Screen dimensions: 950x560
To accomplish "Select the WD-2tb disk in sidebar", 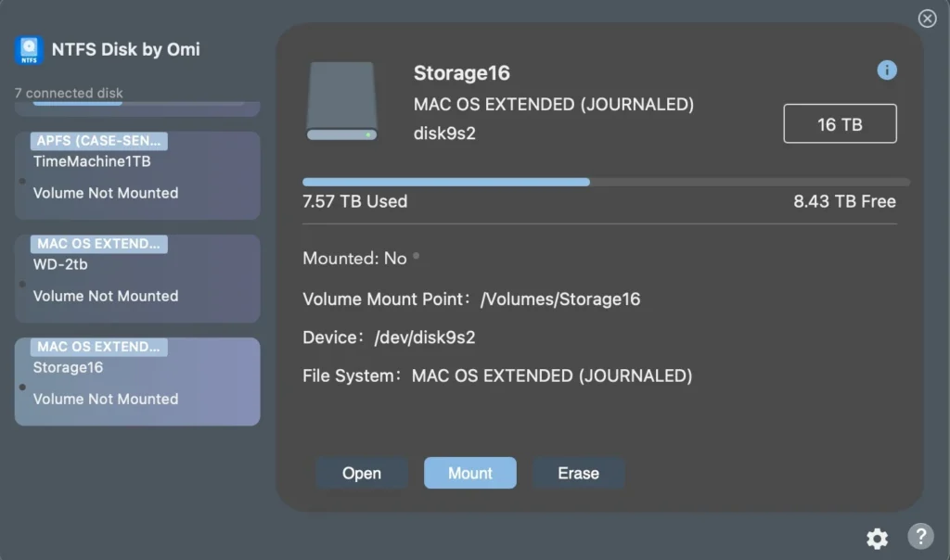I will pyautogui.click(x=137, y=278).
